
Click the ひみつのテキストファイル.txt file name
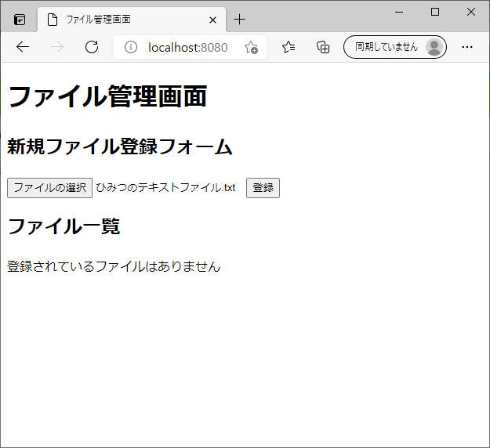165,188
